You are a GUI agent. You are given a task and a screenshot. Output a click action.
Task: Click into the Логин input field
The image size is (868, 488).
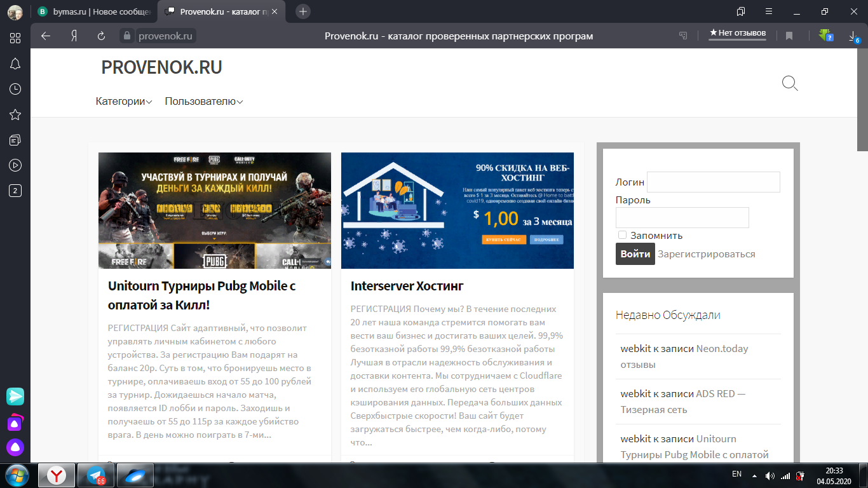click(713, 182)
